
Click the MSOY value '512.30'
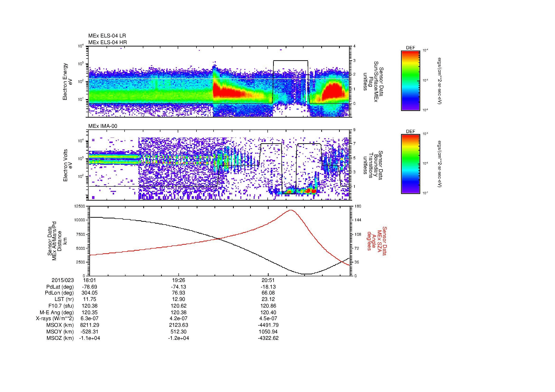pos(179,332)
